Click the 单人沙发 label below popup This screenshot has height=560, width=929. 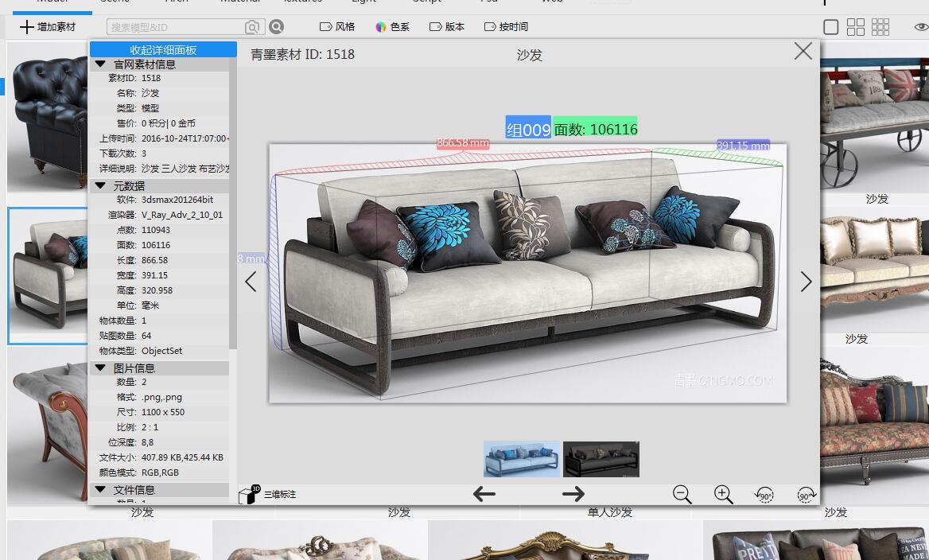point(609,512)
